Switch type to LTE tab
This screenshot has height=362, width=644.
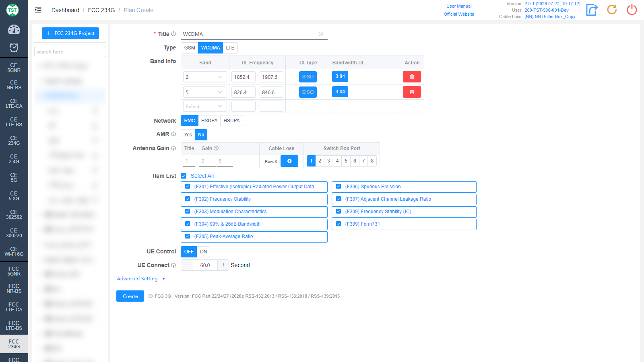tap(230, 48)
